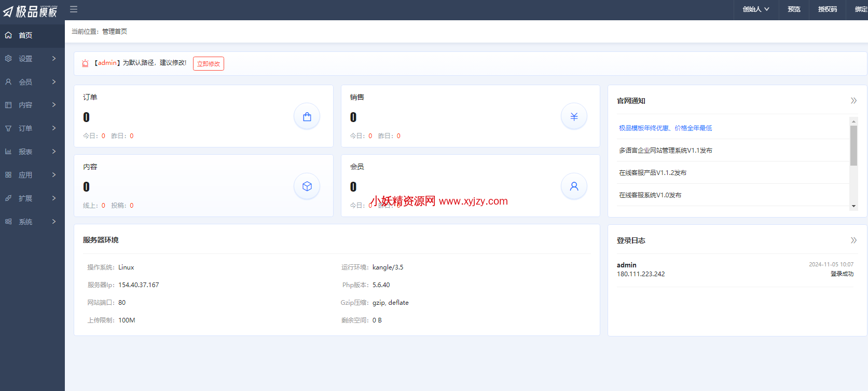Expand the 系统 menu chevron
The height and width of the screenshot is (391, 868).
click(54, 222)
